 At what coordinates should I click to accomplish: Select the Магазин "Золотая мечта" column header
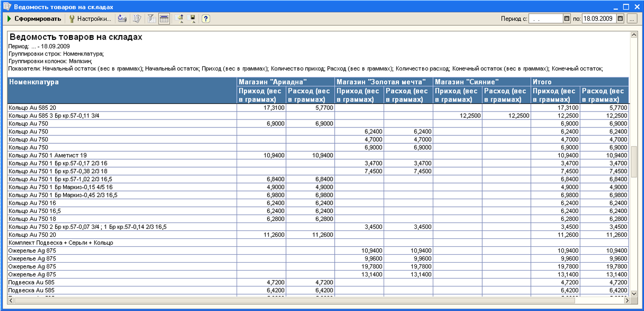click(384, 82)
